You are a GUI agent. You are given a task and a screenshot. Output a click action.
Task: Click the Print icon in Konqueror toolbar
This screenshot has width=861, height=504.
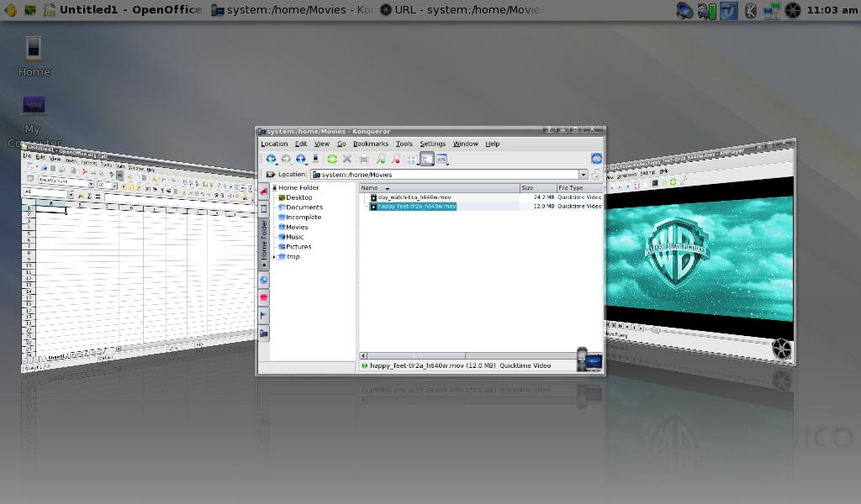[363, 159]
